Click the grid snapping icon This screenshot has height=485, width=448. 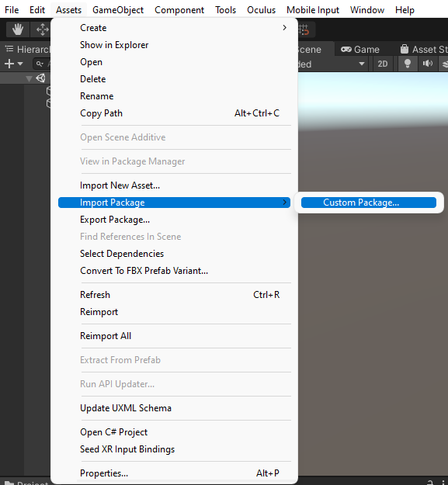click(304, 29)
